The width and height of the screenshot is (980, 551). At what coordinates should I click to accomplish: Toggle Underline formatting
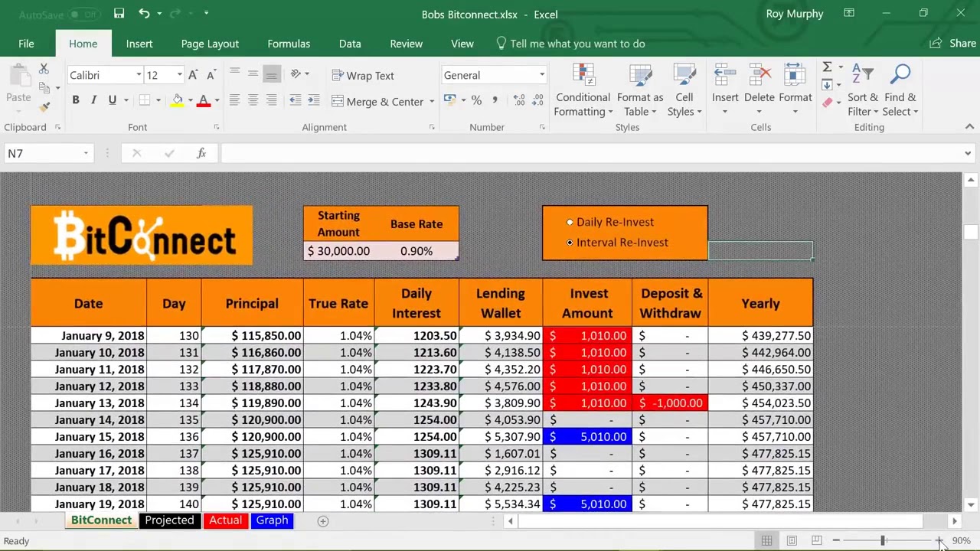coord(112,100)
